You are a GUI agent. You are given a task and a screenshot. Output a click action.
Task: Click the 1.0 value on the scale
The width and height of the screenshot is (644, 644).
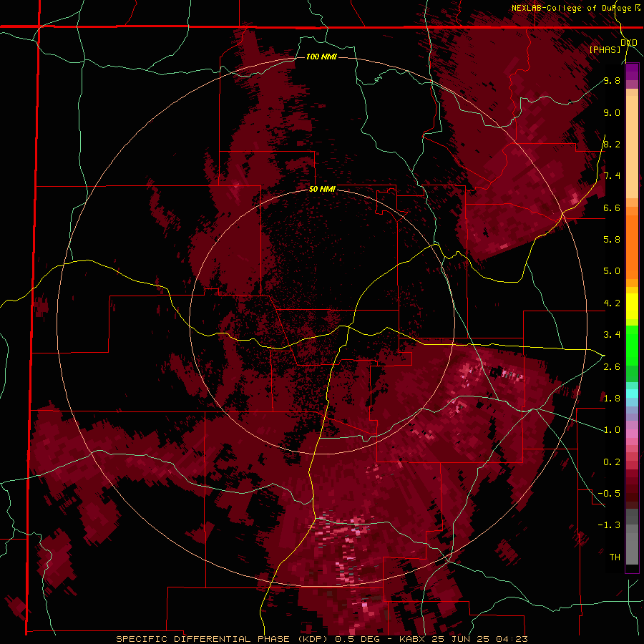point(612,430)
